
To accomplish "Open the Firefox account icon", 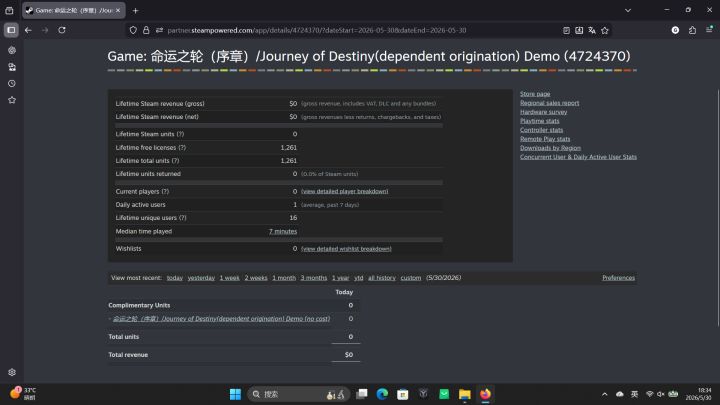I will click(675, 30).
